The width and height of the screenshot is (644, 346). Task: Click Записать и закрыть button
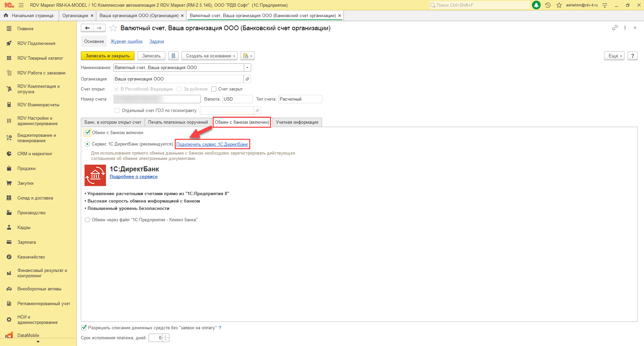coord(108,56)
